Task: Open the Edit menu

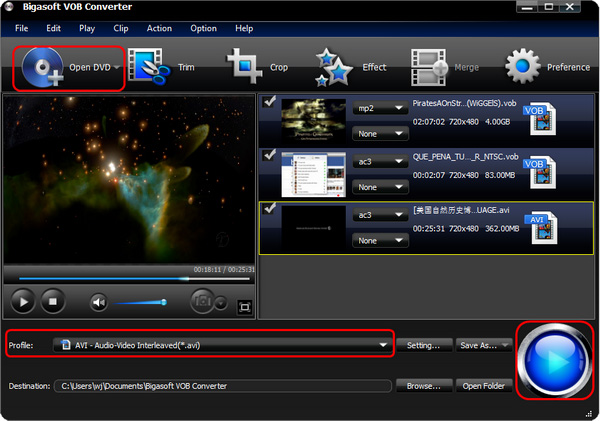Action: (x=54, y=28)
